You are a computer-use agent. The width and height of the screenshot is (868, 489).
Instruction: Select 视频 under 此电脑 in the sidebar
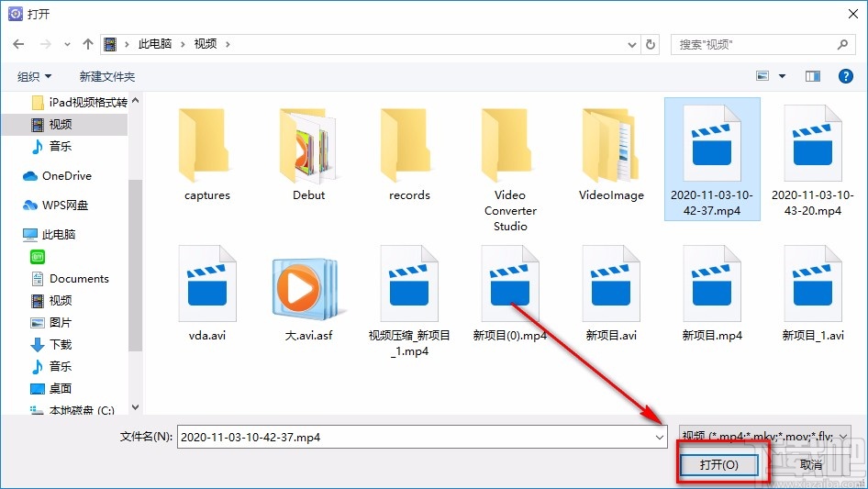[51, 301]
